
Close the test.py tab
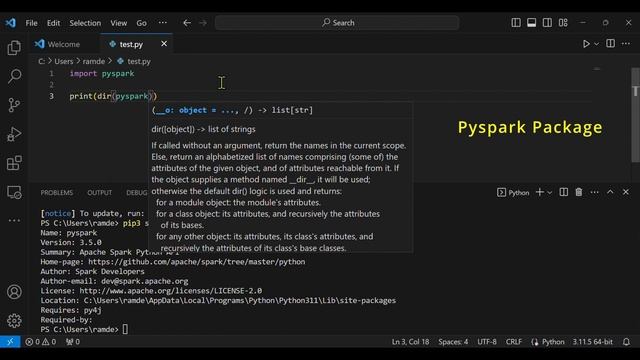pos(164,44)
